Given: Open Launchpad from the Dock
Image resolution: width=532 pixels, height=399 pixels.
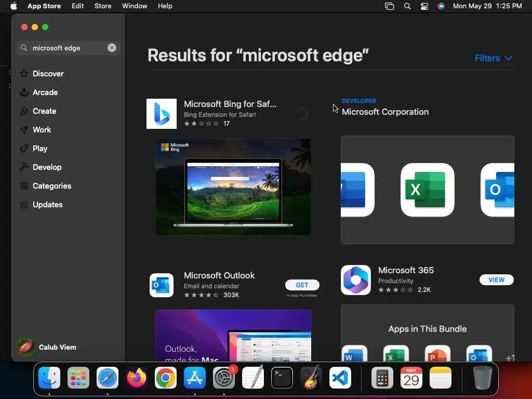Looking at the screenshot, I should [x=78, y=378].
